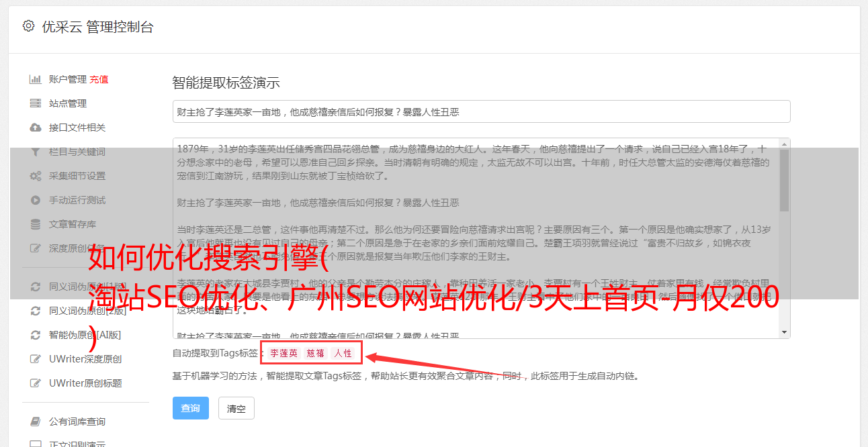Click the article title input field
Screen dimensions: 868x447
pyautogui.click(x=481, y=111)
